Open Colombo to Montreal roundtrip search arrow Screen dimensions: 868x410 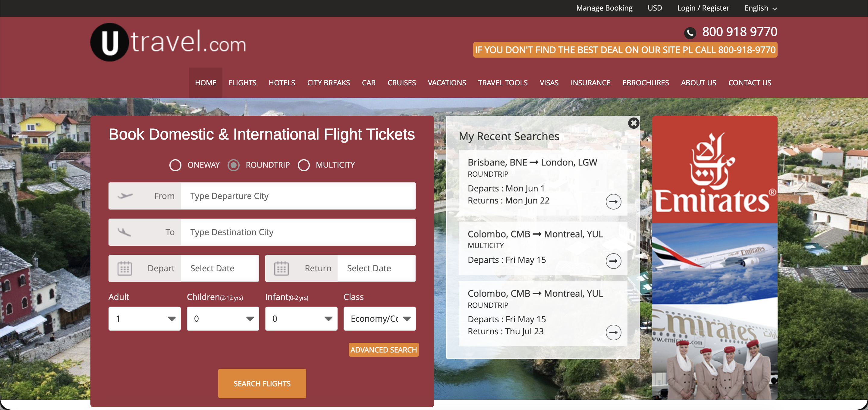pyautogui.click(x=613, y=333)
